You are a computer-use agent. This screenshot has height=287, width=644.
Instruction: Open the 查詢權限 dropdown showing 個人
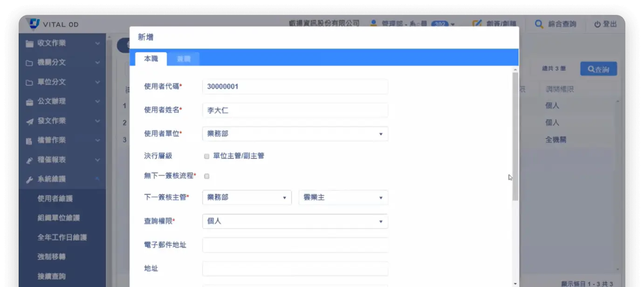[295, 221]
